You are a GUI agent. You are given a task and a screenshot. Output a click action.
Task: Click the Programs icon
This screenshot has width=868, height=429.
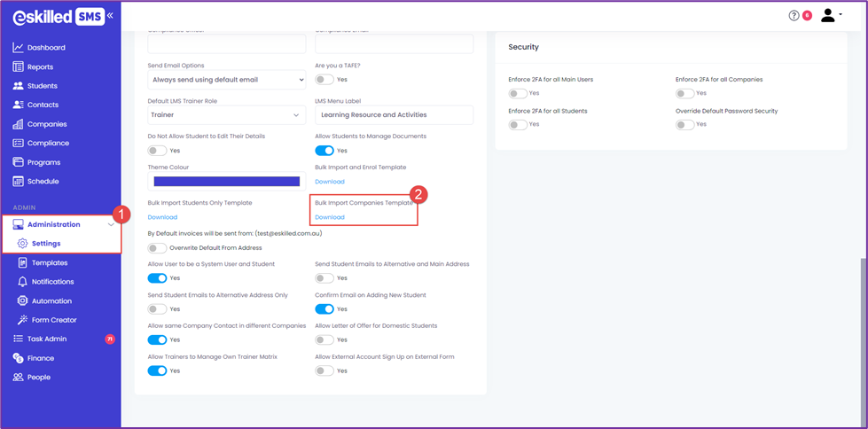point(18,162)
